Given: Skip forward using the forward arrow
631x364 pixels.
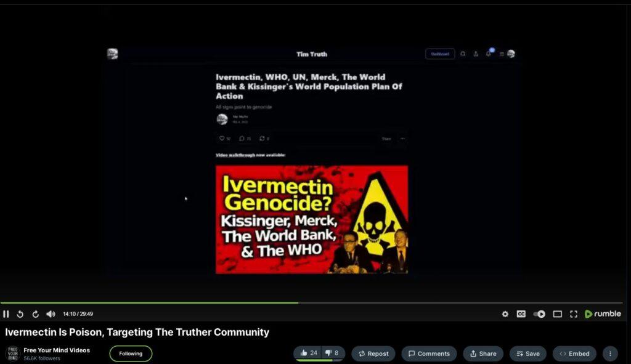Looking at the screenshot, I should click(35, 314).
